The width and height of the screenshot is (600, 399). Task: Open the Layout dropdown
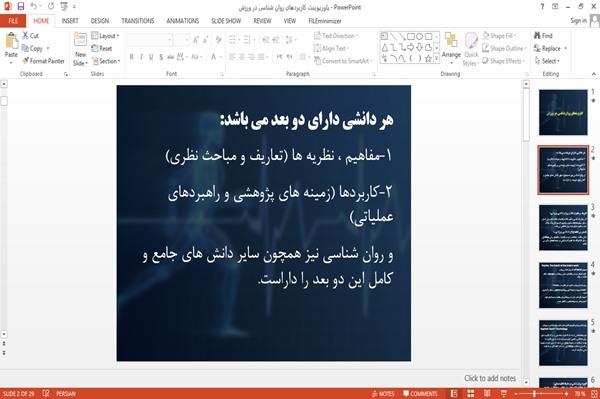(106, 36)
